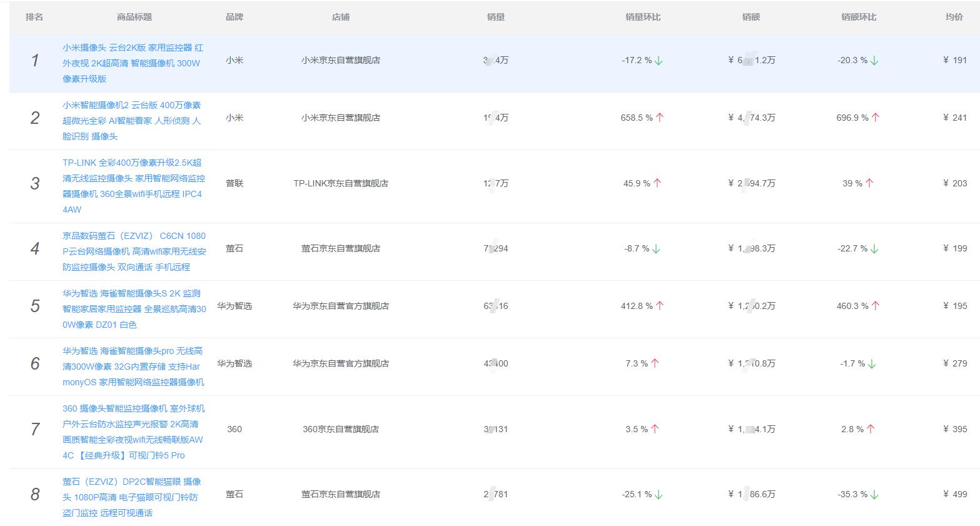The height and width of the screenshot is (526, 980).
Task: Click rank number 5
Action: (35, 306)
